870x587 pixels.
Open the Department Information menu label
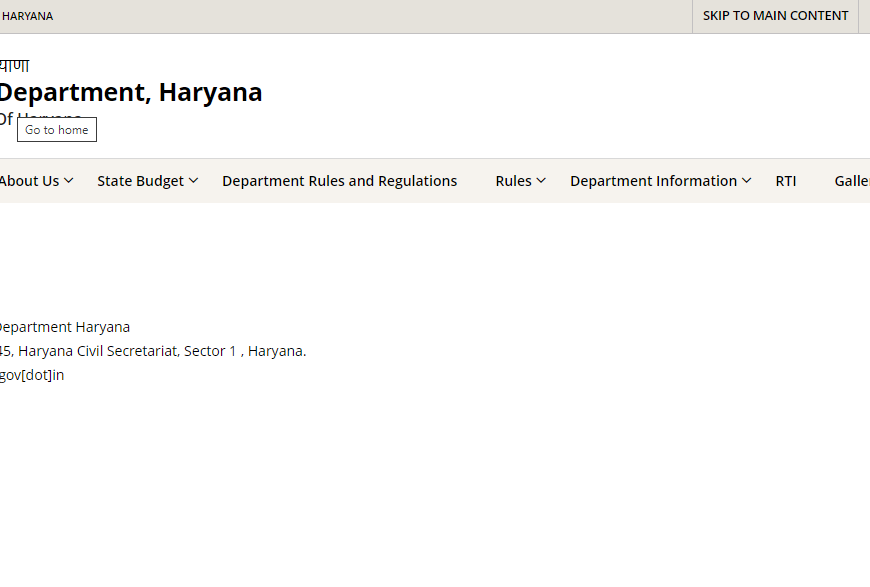coord(653,181)
